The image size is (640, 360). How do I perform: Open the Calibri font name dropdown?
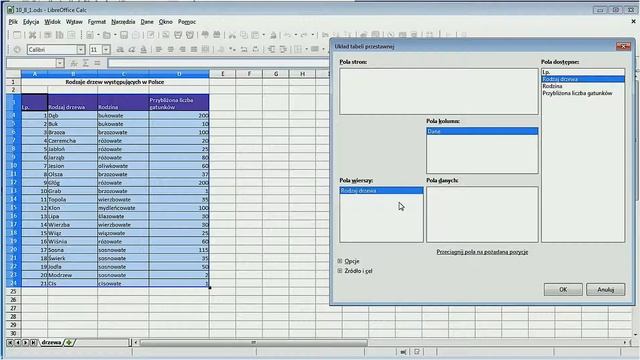coord(80,50)
